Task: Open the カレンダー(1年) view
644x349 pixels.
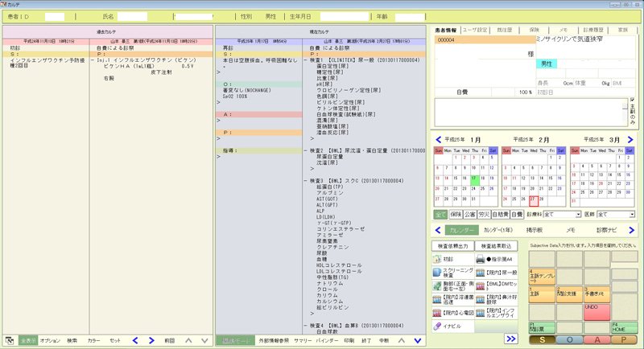Action: 497,230
